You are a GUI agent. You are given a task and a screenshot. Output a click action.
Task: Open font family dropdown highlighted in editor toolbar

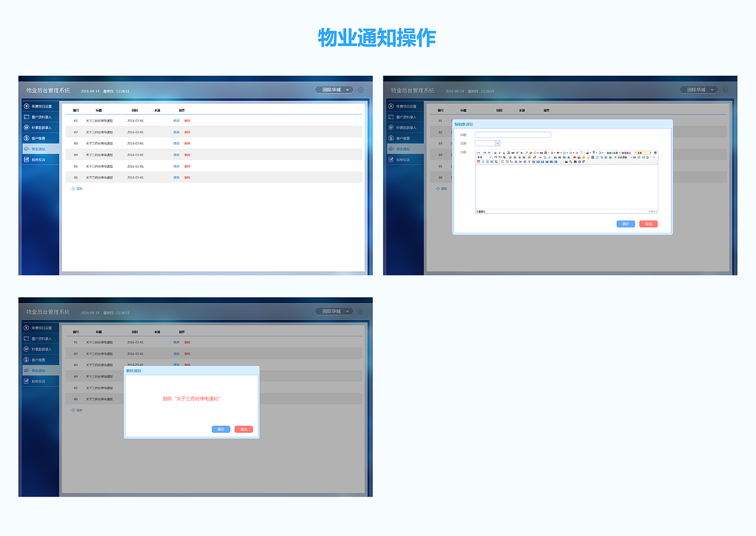644,153
